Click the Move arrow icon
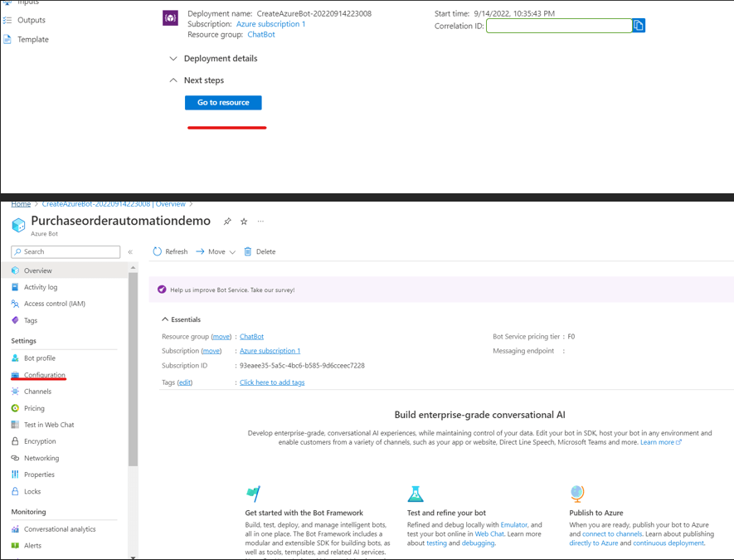Viewport: 734px width, 560px height. pos(200,251)
